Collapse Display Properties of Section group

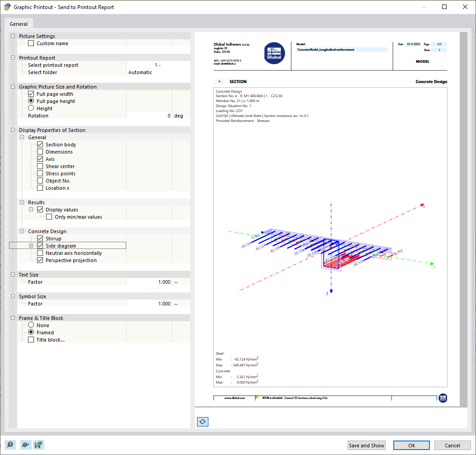[x=13, y=130]
